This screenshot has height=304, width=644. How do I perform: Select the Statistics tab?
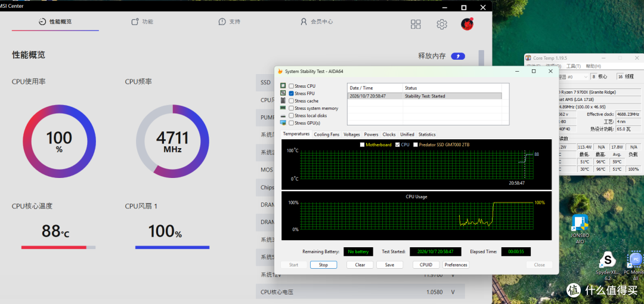(427, 134)
